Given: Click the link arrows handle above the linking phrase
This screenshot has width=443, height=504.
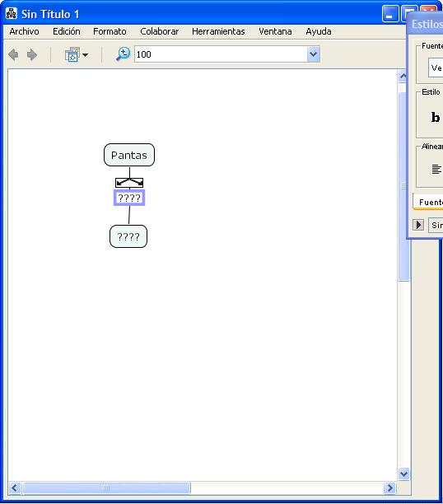Looking at the screenshot, I should point(129,183).
